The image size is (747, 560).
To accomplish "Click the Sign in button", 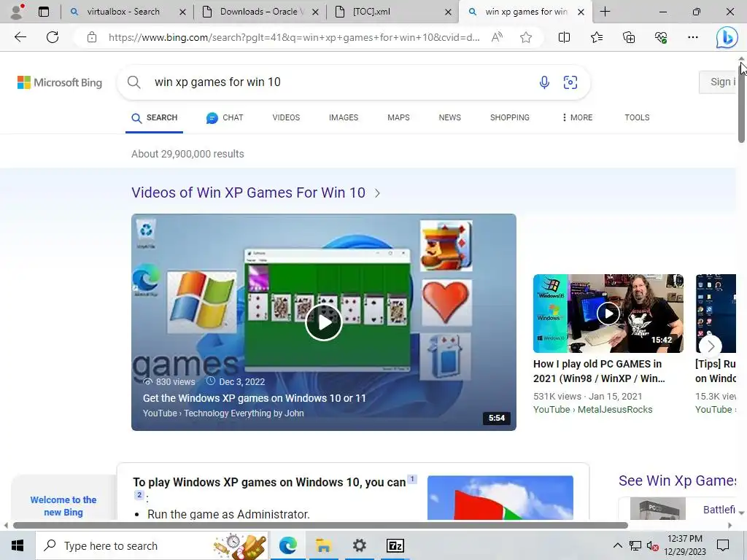I will (719, 82).
